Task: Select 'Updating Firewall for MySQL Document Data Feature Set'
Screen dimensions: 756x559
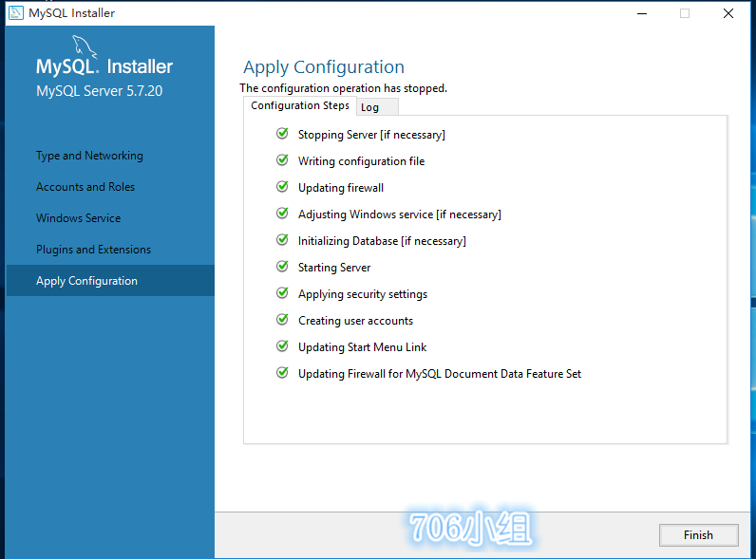Action: [440, 374]
